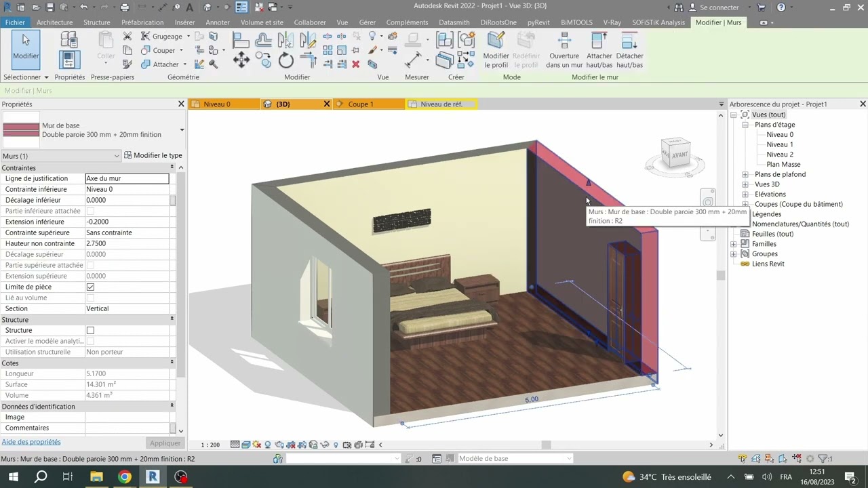Open Revit from the Windows taskbar
This screenshot has height=488, width=868.
(x=153, y=476)
